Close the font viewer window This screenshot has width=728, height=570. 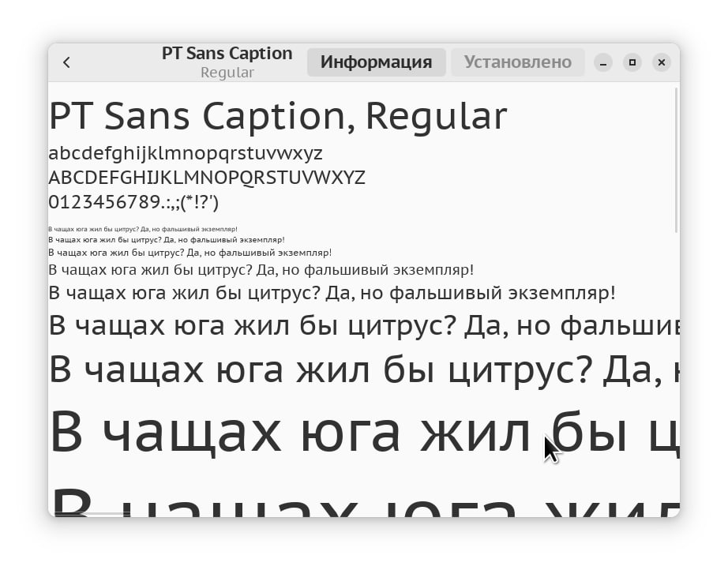tap(661, 62)
